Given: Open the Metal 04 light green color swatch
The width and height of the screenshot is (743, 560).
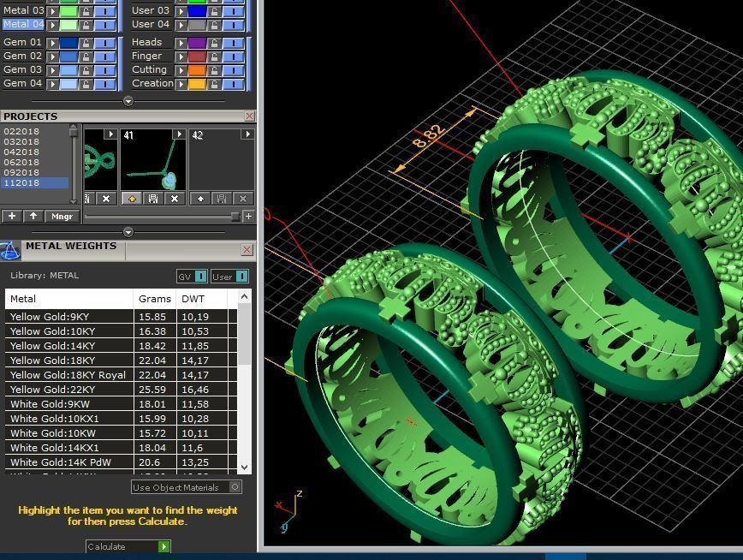Looking at the screenshot, I should pos(68,25).
